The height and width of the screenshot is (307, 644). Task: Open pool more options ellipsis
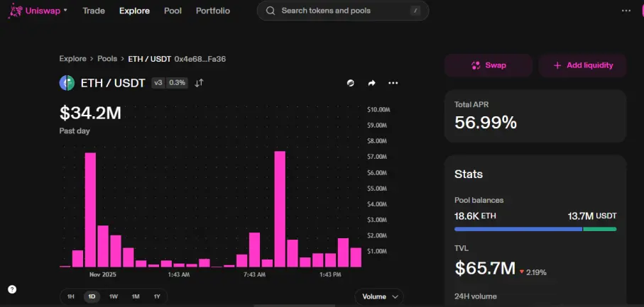pos(393,83)
